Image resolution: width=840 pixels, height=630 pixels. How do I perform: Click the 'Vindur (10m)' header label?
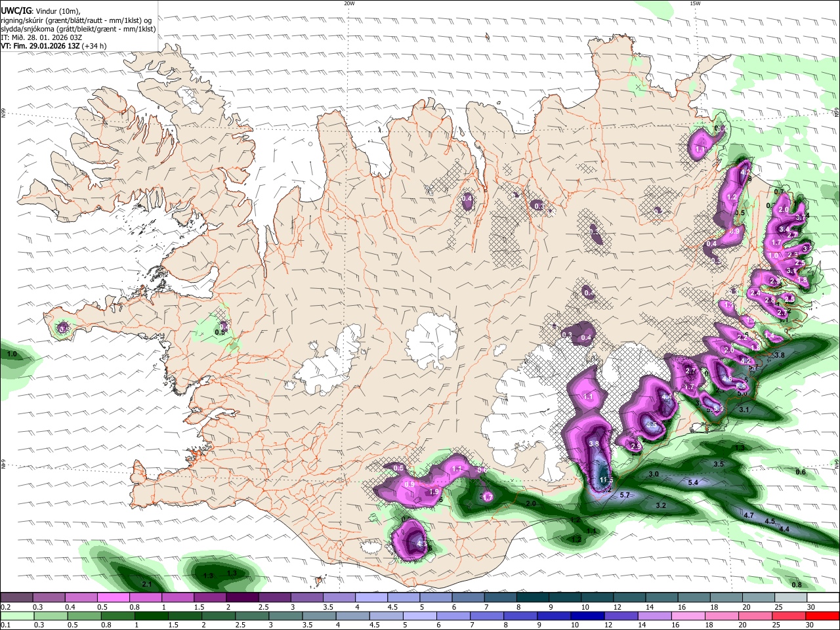coord(56,10)
